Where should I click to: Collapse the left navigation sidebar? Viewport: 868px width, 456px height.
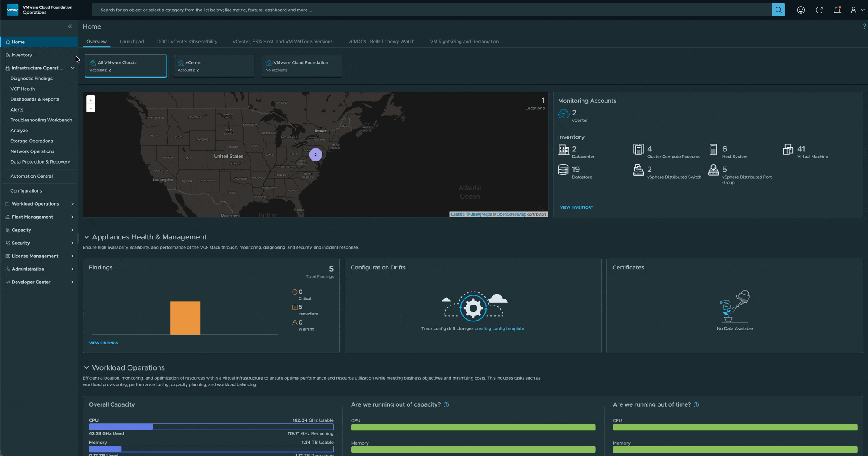pyautogui.click(x=70, y=26)
